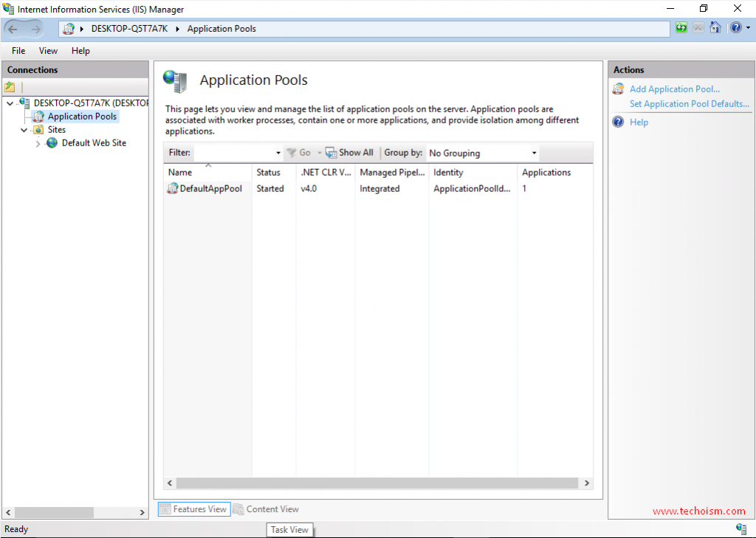Click the Create New Connection icon

[10, 87]
